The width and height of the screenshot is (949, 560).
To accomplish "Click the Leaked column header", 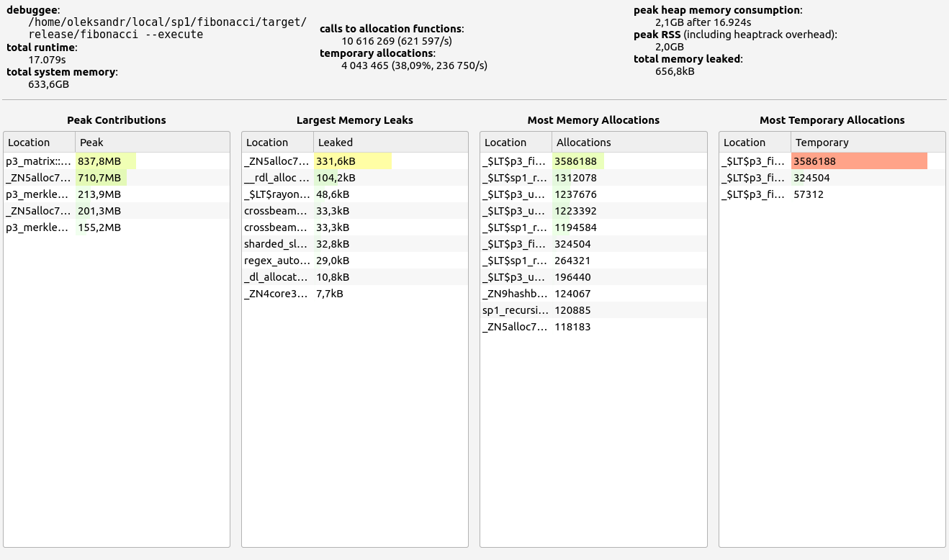I will tap(390, 143).
